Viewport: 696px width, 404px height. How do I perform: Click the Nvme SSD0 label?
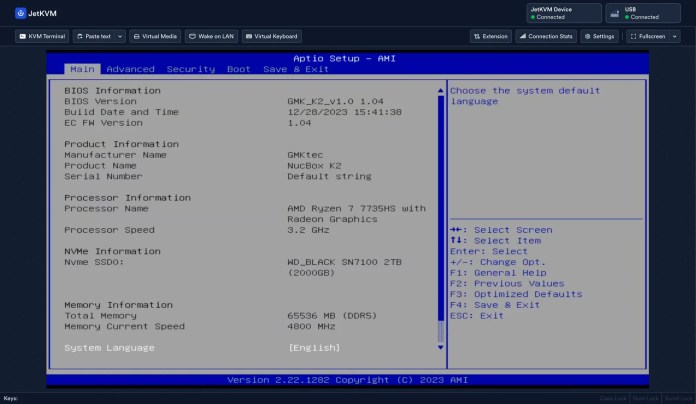tap(94, 262)
